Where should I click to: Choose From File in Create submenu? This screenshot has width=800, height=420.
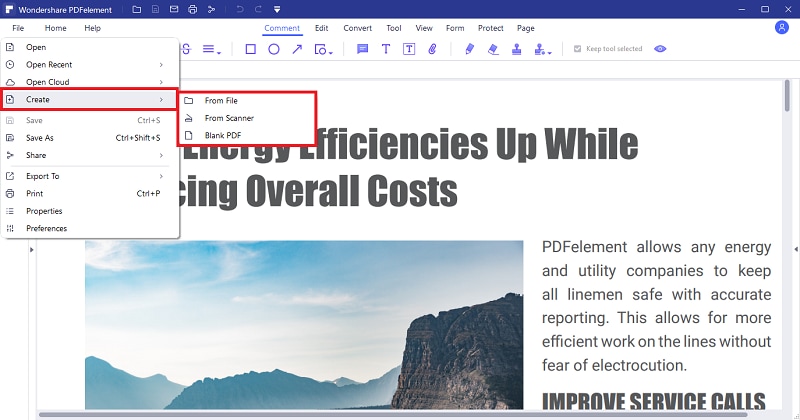[x=247, y=101]
